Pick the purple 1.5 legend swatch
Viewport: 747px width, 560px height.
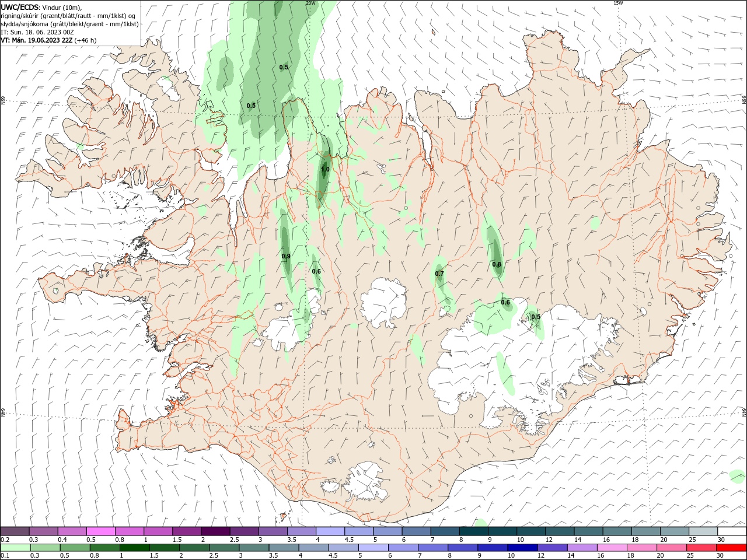pyautogui.click(x=187, y=531)
